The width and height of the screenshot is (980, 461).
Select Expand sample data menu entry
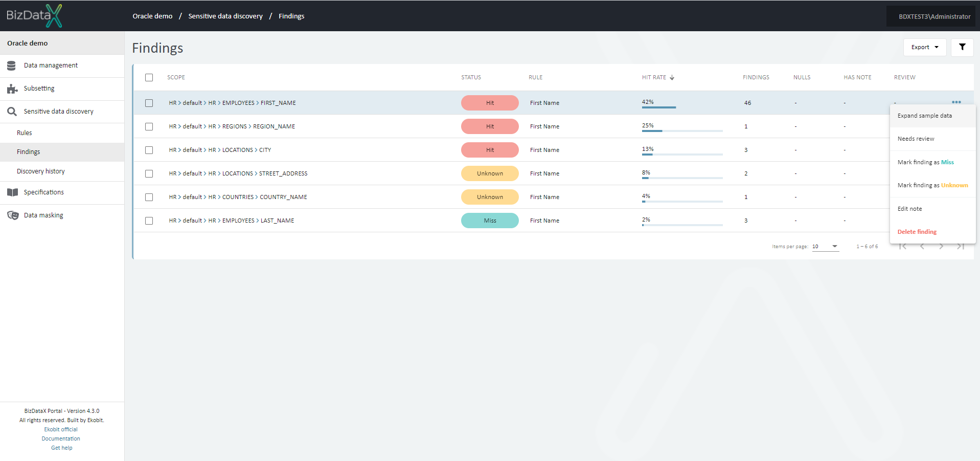click(x=932, y=116)
